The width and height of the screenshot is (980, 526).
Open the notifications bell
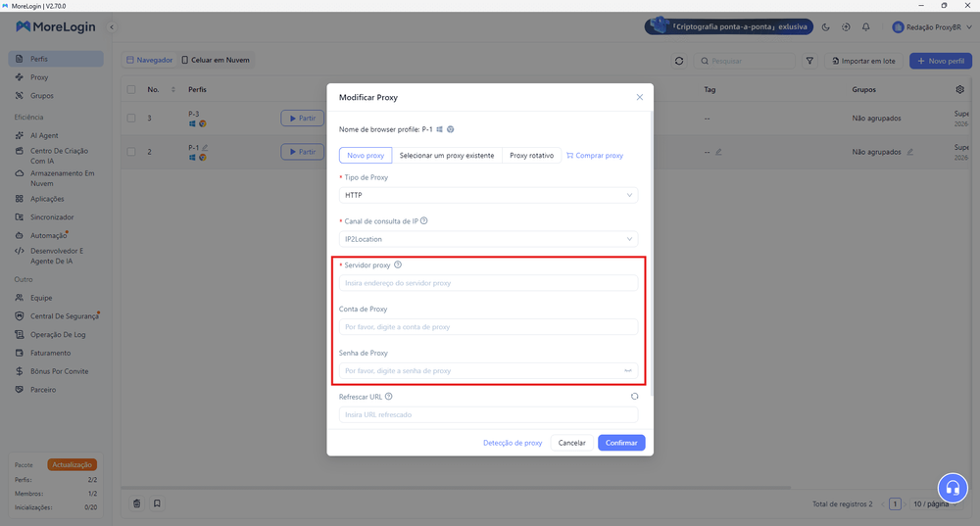coord(865,26)
